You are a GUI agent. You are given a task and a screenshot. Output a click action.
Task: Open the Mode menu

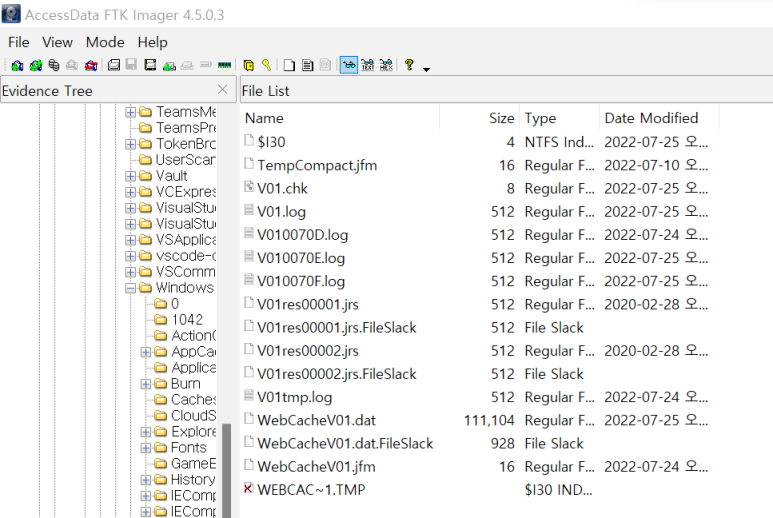pos(105,42)
